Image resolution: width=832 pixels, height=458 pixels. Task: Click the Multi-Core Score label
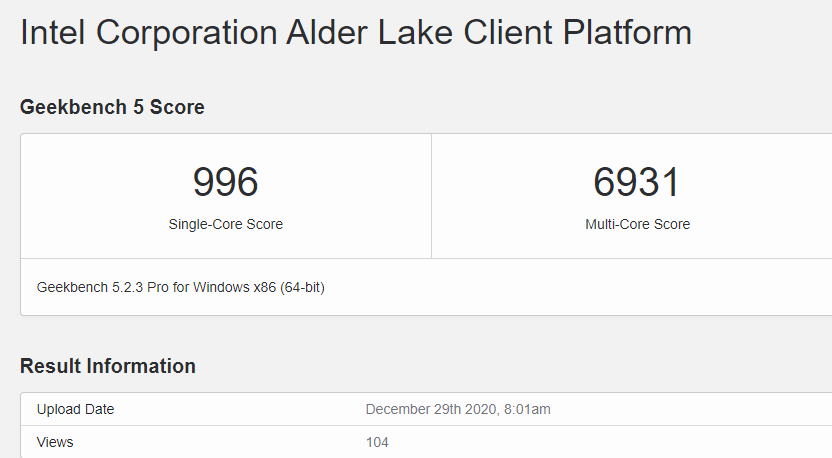pos(637,224)
